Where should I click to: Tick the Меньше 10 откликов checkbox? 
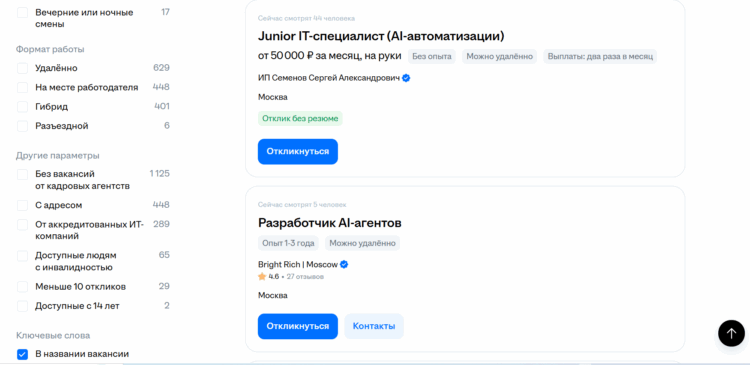pyautogui.click(x=22, y=287)
